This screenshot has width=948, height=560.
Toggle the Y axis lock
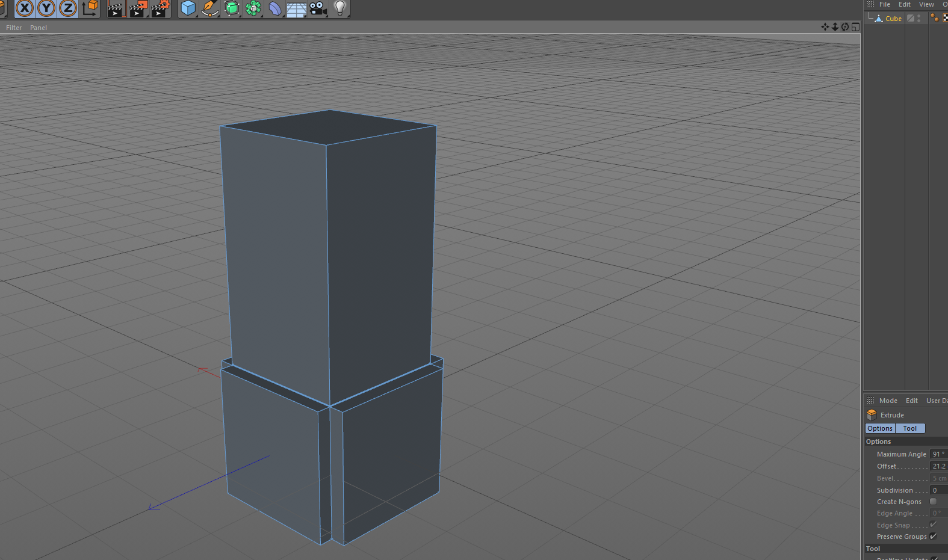[x=46, y=8]
